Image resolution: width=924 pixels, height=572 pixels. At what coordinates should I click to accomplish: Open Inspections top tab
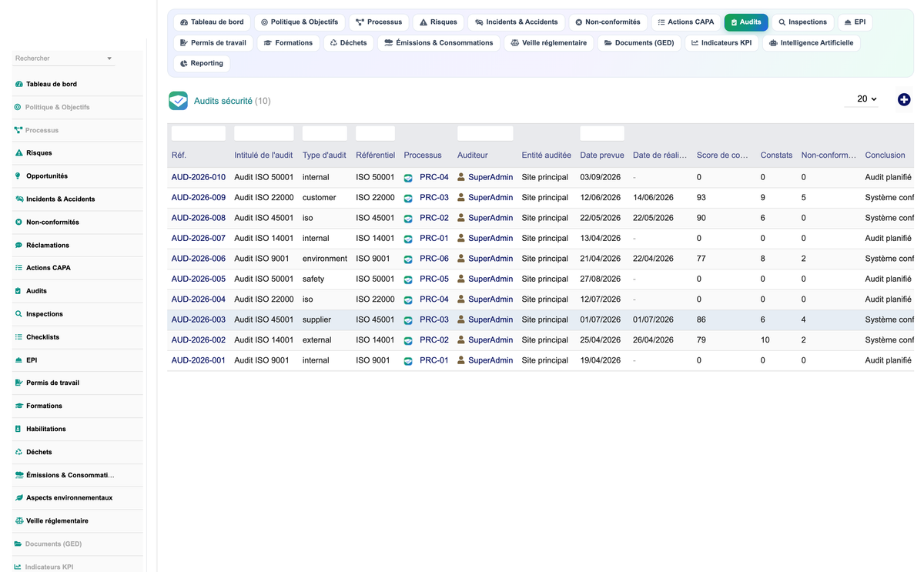pyautogui.click(x=802, y=22)
